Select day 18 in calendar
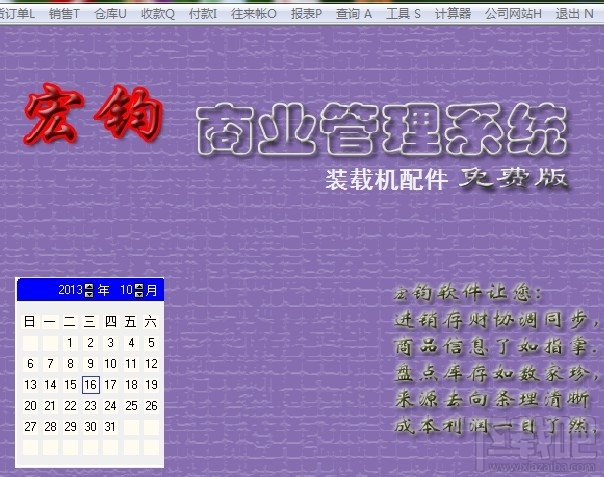 (131, 385)
